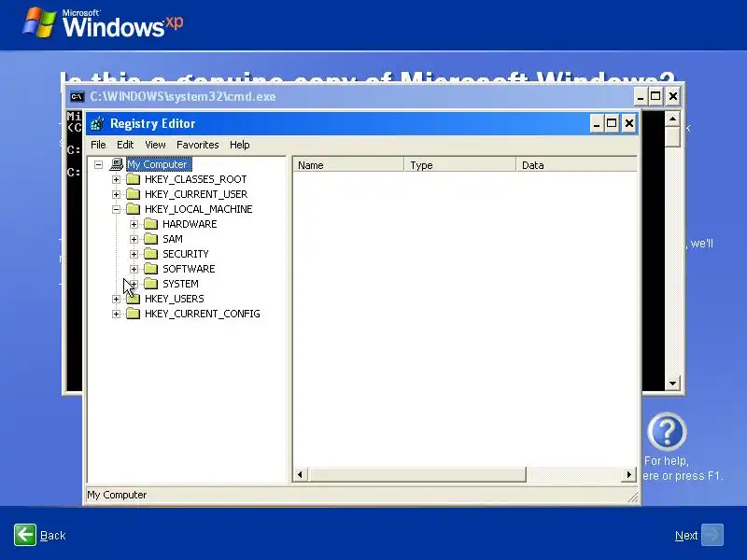Minimize the cmd.exe window

click(x=641, y=97)
